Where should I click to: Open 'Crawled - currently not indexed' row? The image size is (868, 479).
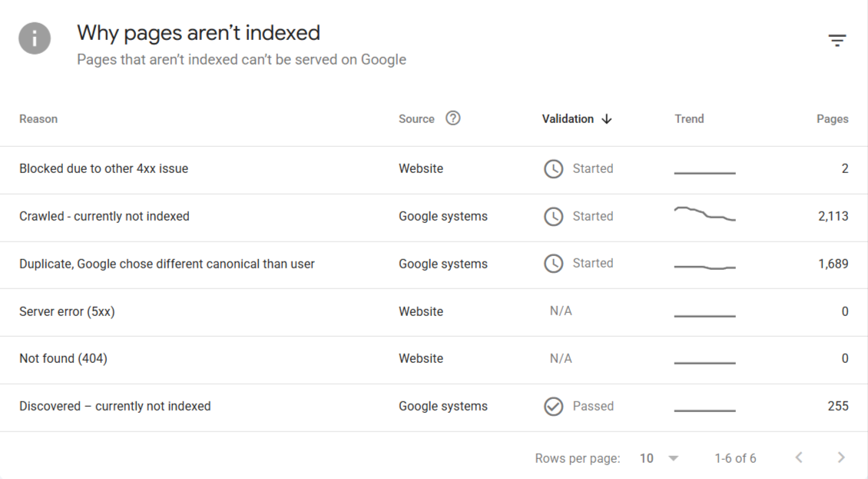click(x=434, y=218)
